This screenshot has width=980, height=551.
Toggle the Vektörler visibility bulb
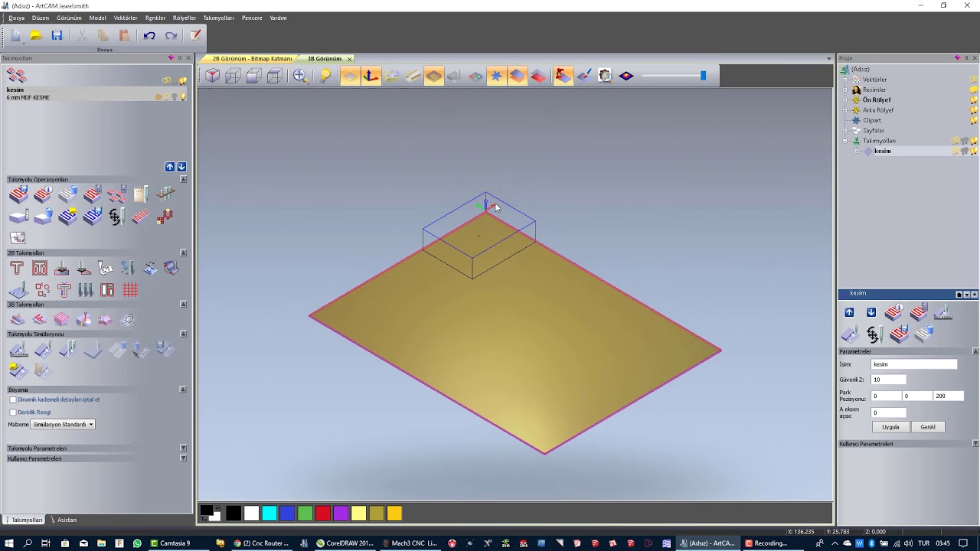click(x=974, y=80)
